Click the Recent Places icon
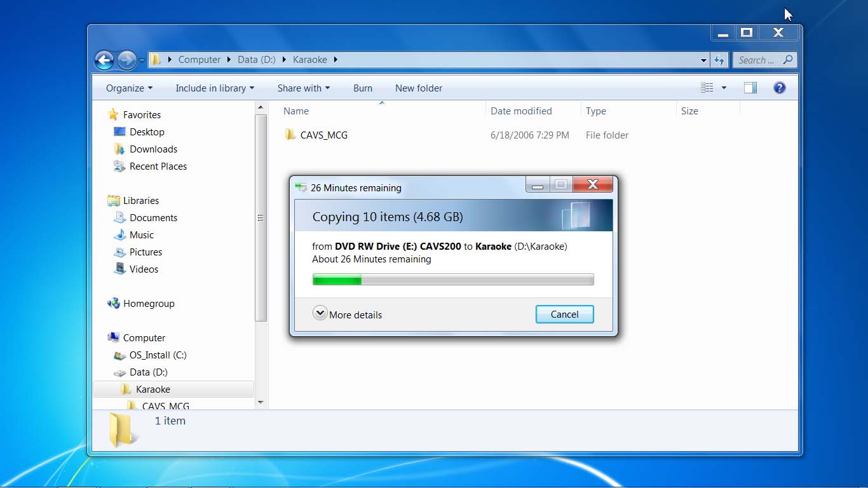The height and width of the screenshot is (488, 868). [x=119, y=166]
